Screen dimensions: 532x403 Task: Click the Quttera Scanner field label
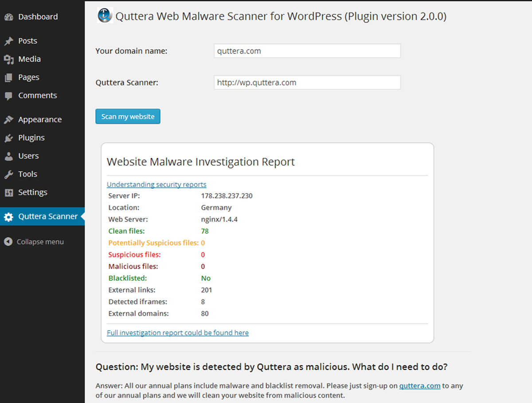127,82
